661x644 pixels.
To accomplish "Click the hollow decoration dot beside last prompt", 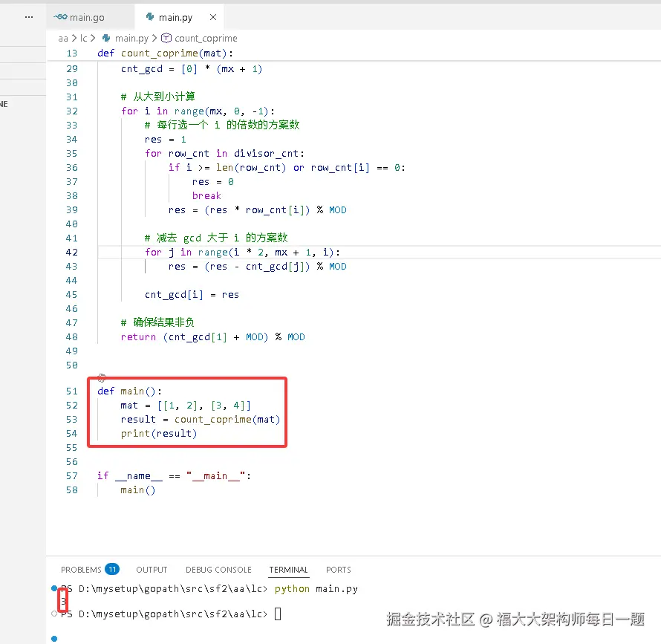I will coord(54,614).
